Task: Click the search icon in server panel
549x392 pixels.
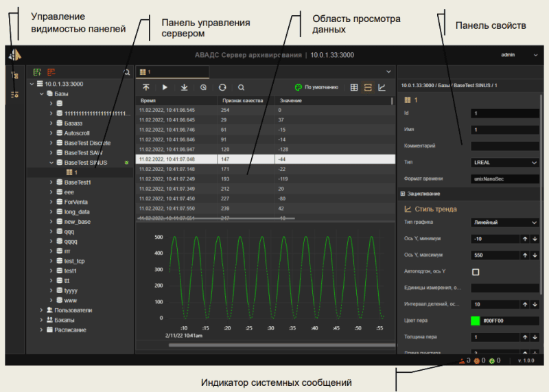Action: (126, 72)
